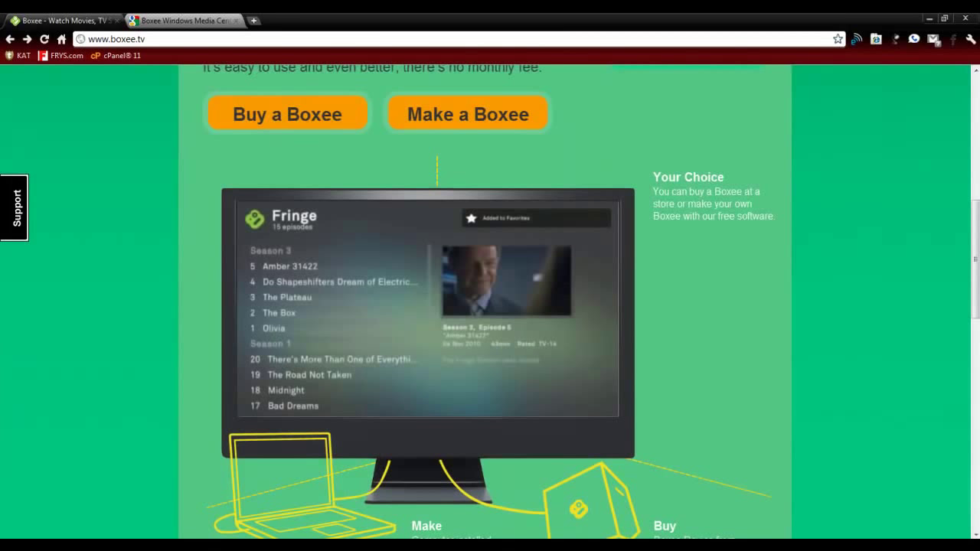Click the Boxee logo beside Fringe

pos(254,220)
